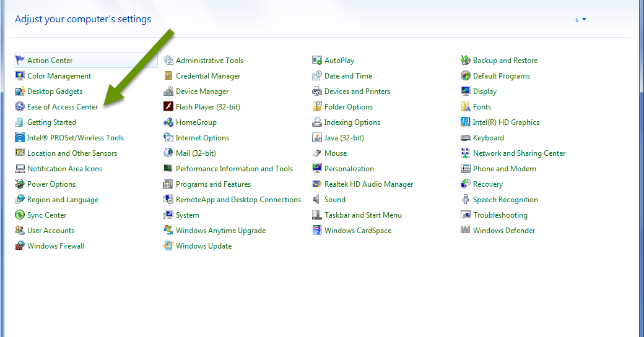Viewport: 644px width, 337px height.
Task: Open Recovery link
Action: coord(488,184)
